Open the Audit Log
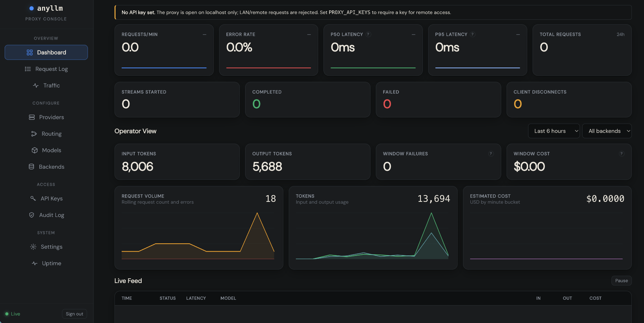 (46, 215)
